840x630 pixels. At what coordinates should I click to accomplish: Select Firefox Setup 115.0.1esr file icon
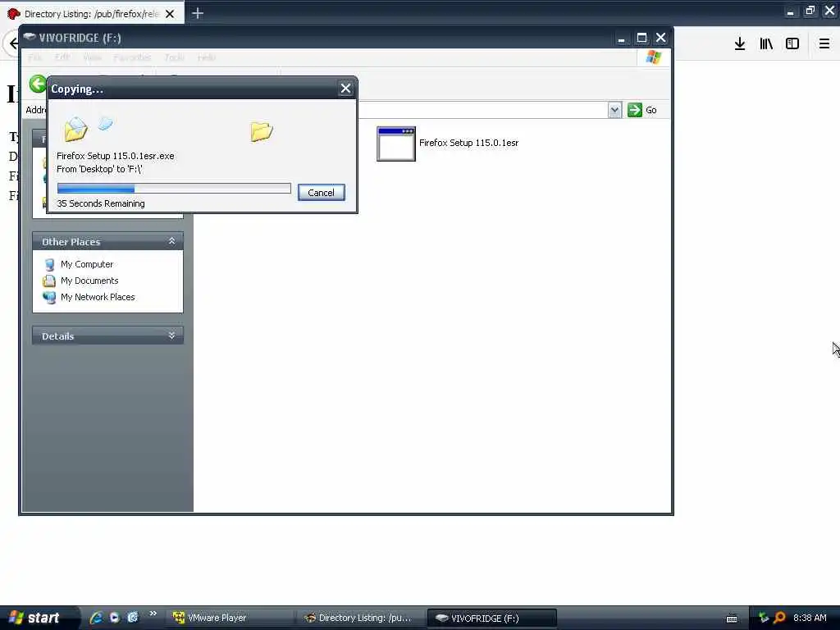[x=396, y=144]
